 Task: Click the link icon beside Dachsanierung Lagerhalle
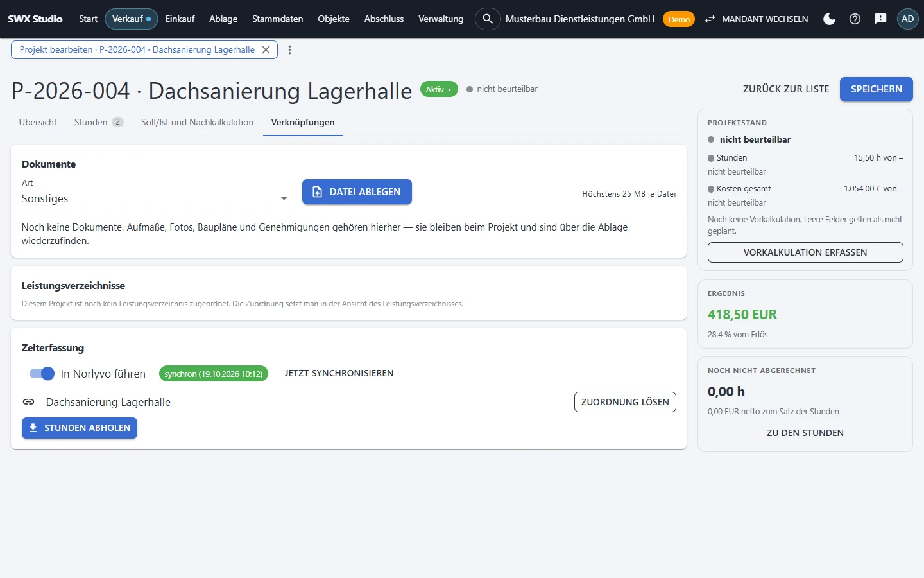29,402
